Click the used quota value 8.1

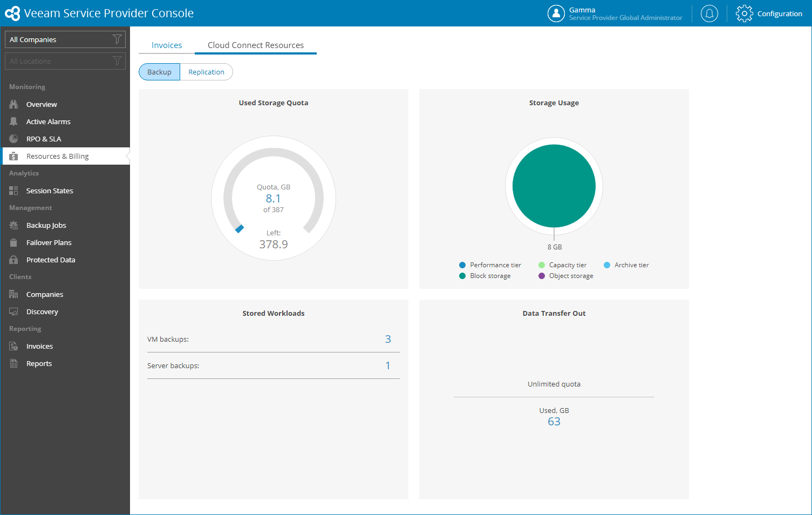tap(274, 199)
